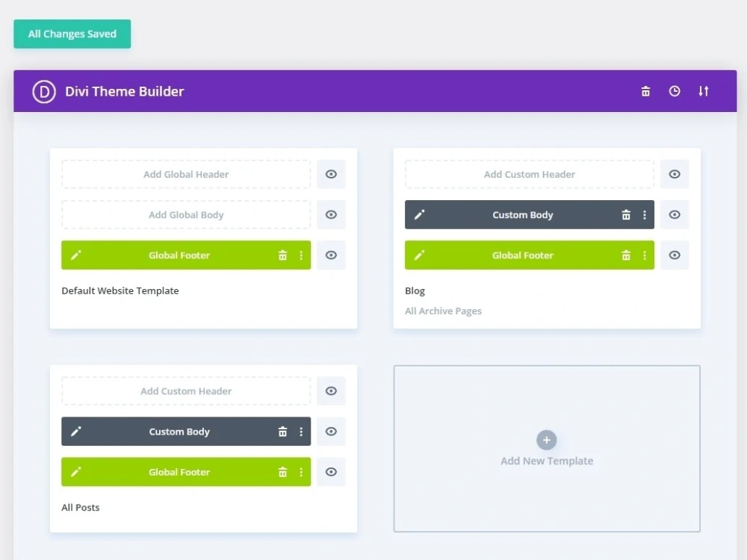Delete Global Footer in Blog template
Image resolution: width=747 pixels, height=560 pixels.
(x=626, y=255)
